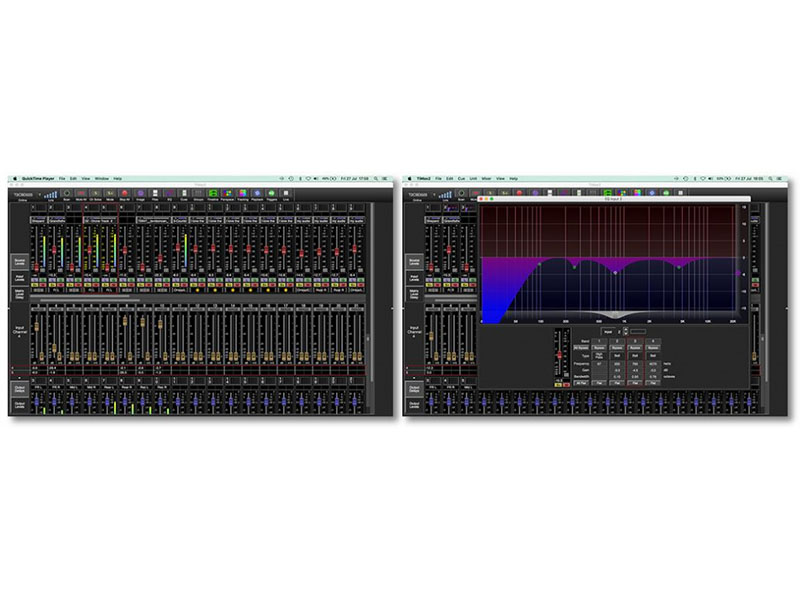Viewport: 800px width, 600px height.
Task: Open the Mixer menu in TiMax2 menu bar
Action: point(486,178)
